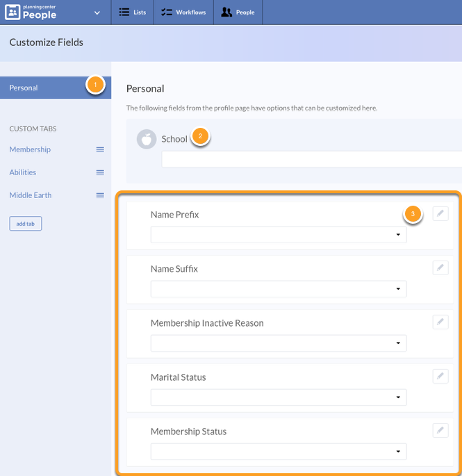Select the Personal tab in sidebar
This screenshot has height=476, width=462.
[x=56, y=88]
